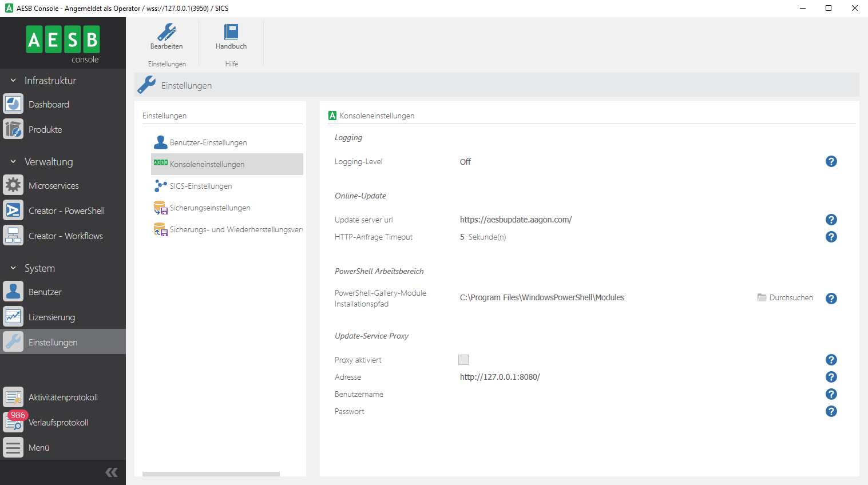Select SICS-Einstellungen in settings list
Screen dimensions: 868x485
pyautogui.click(x=200, y=186)
